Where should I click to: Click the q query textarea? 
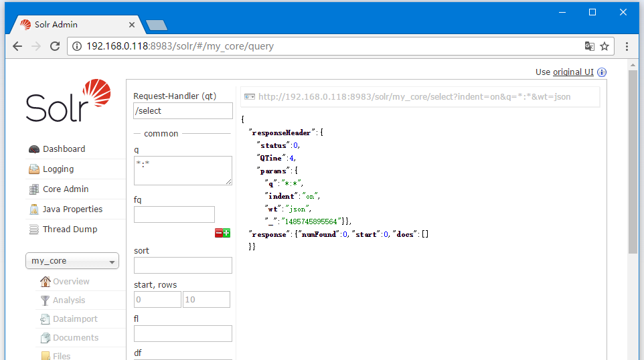pos(183,171)
